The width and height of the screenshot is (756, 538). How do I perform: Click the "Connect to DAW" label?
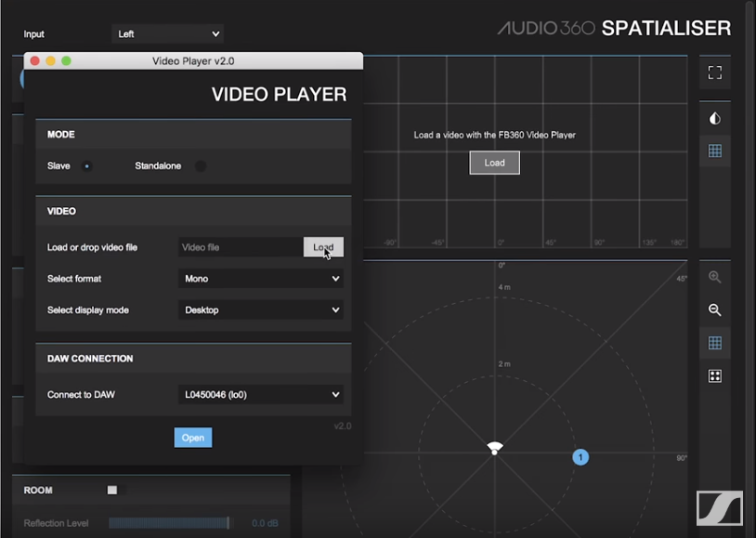pyautogui.click(x=81, y=395)
